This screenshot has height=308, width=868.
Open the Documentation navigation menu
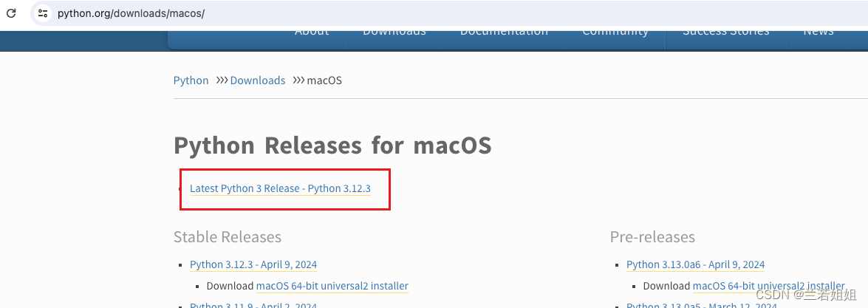click(x=504, y=32)
